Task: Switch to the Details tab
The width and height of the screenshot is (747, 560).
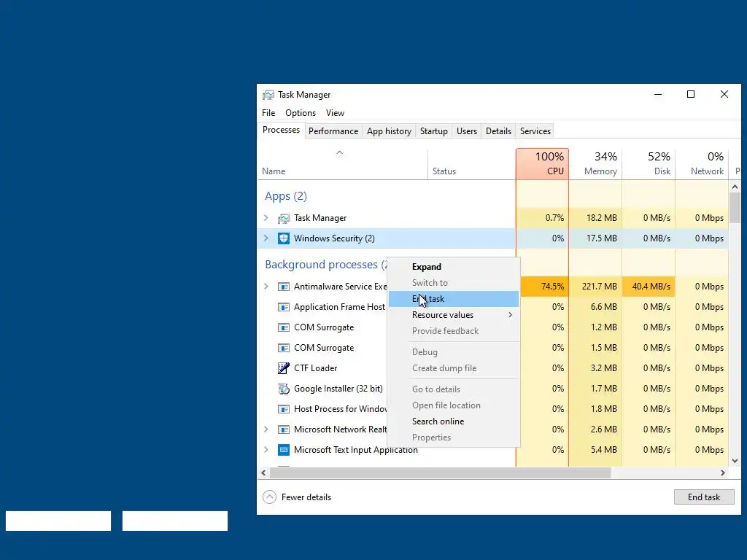Action: click(498, 131)
